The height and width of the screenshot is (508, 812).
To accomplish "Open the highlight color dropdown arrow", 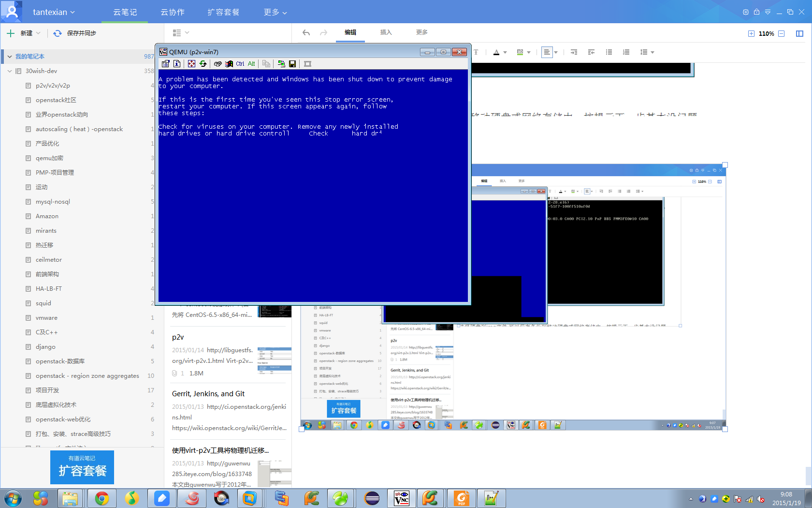I will (529, 52).
